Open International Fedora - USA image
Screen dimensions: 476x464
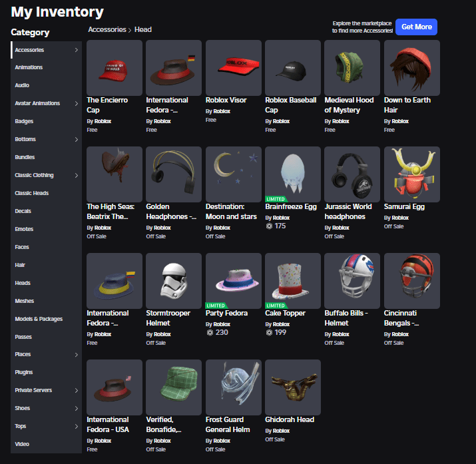click(114, 387)
